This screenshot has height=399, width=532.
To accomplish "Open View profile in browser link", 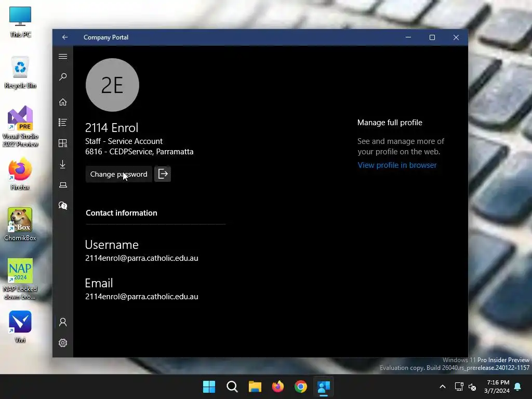I will (397, 165).
